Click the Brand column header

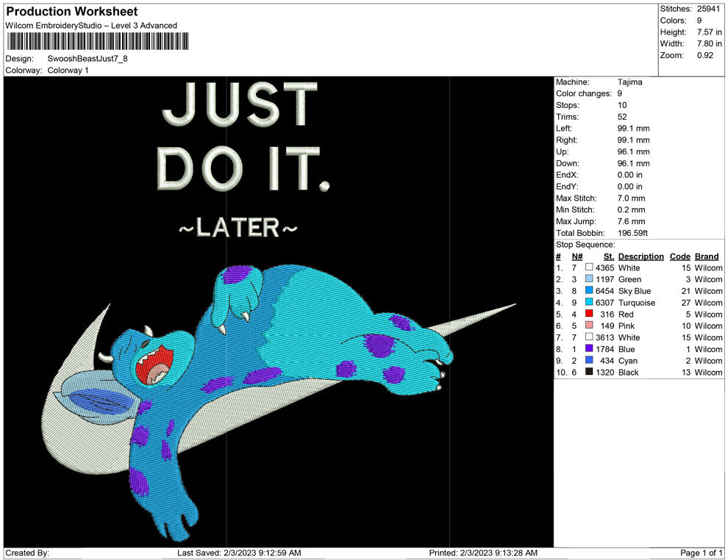point(707,256)
